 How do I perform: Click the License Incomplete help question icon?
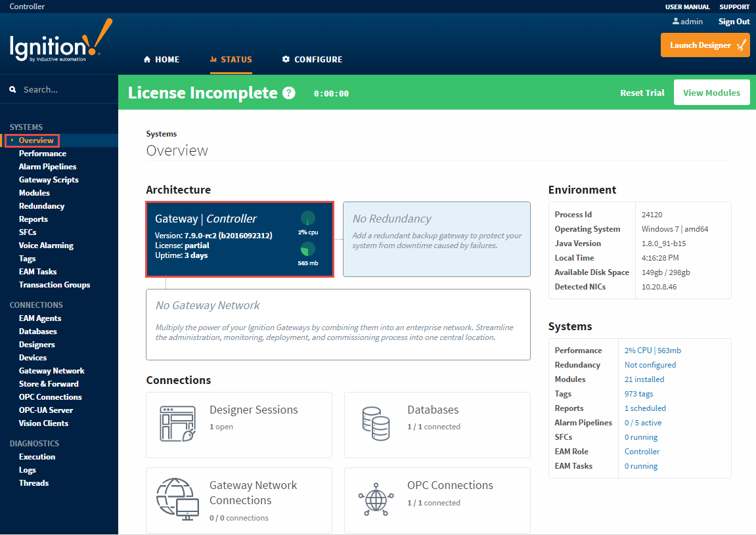[x=288, y=93]
